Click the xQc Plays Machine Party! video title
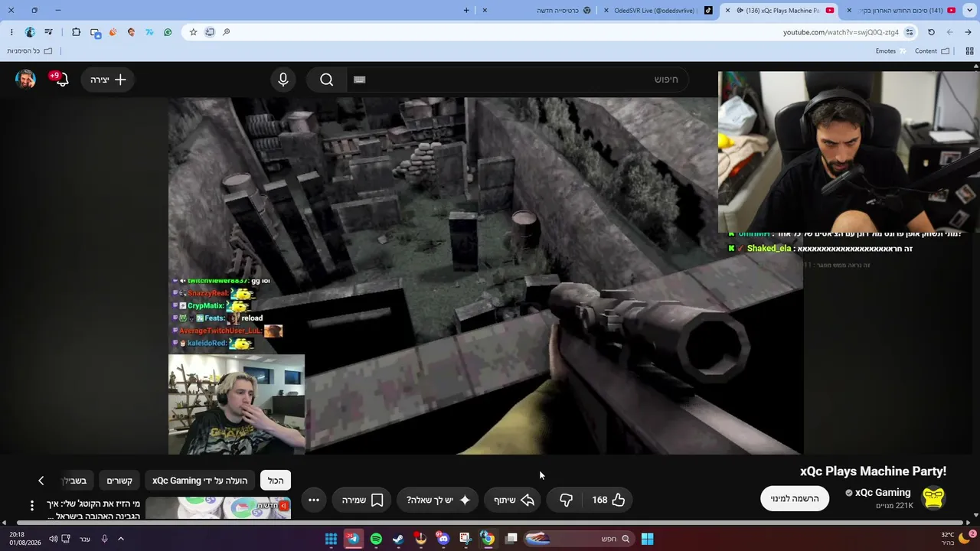 tap(873, 471)
